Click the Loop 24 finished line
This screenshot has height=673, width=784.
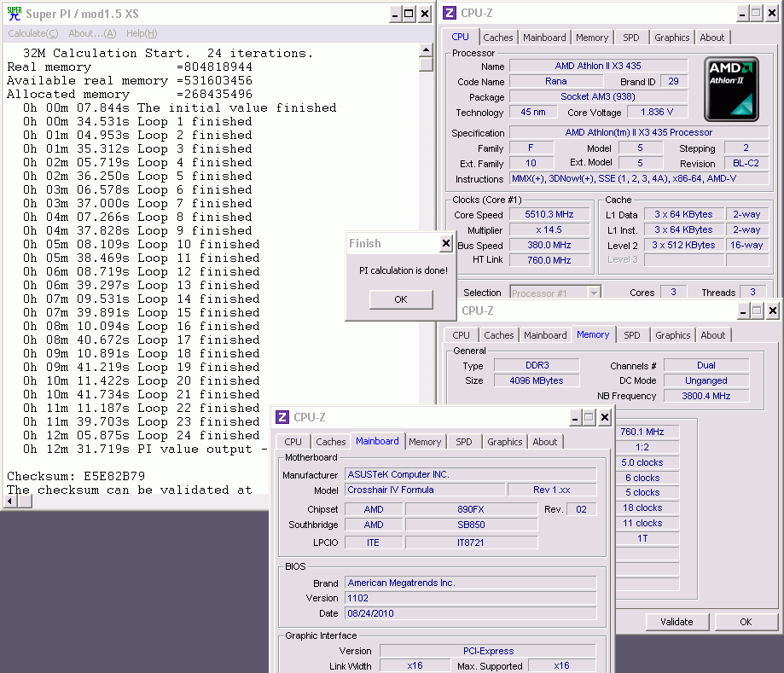click(x=142, y=436)
